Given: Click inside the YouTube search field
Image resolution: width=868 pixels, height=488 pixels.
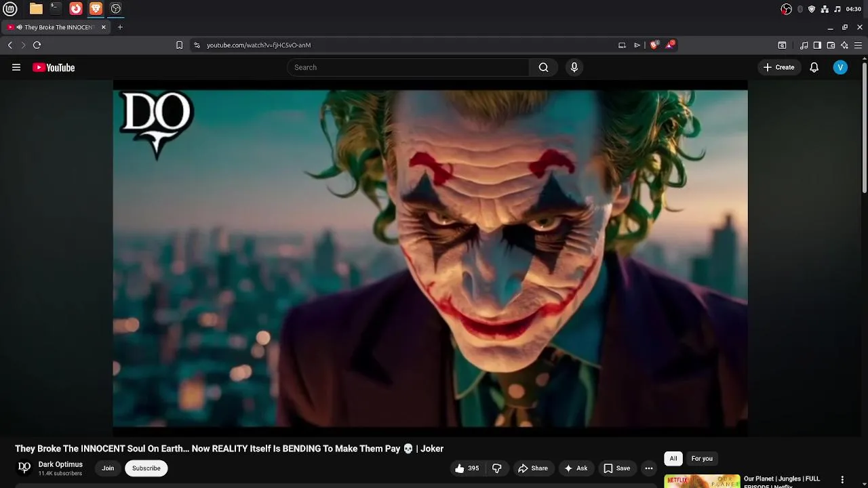Looking at the screenshot, I should (408, 67).
